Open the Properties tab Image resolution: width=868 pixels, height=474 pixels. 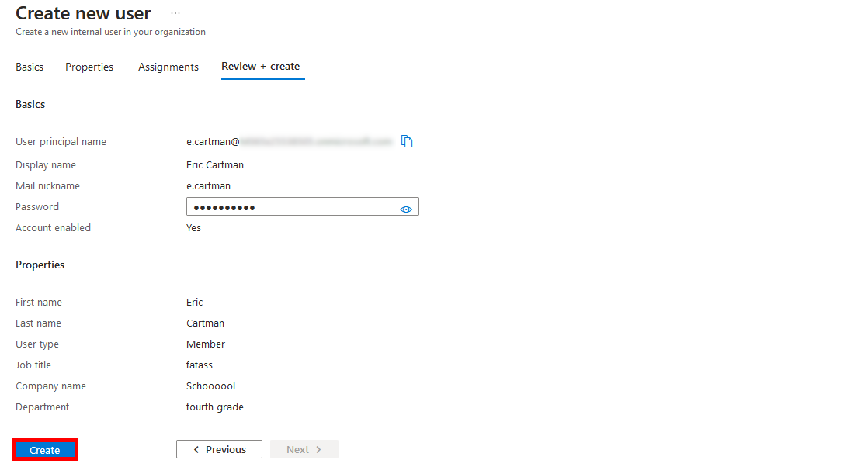click(89, 67)
